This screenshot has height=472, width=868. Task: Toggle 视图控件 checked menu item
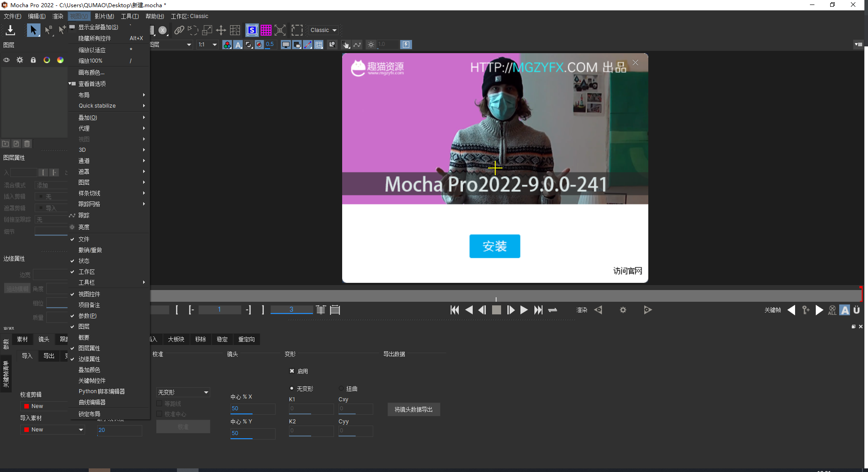(x=108, y=294)
